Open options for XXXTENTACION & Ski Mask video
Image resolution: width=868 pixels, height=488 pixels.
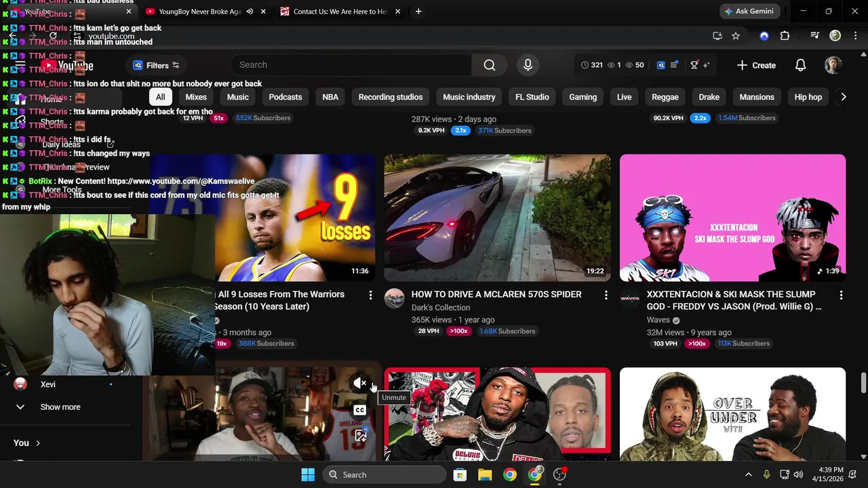[841, 295]
